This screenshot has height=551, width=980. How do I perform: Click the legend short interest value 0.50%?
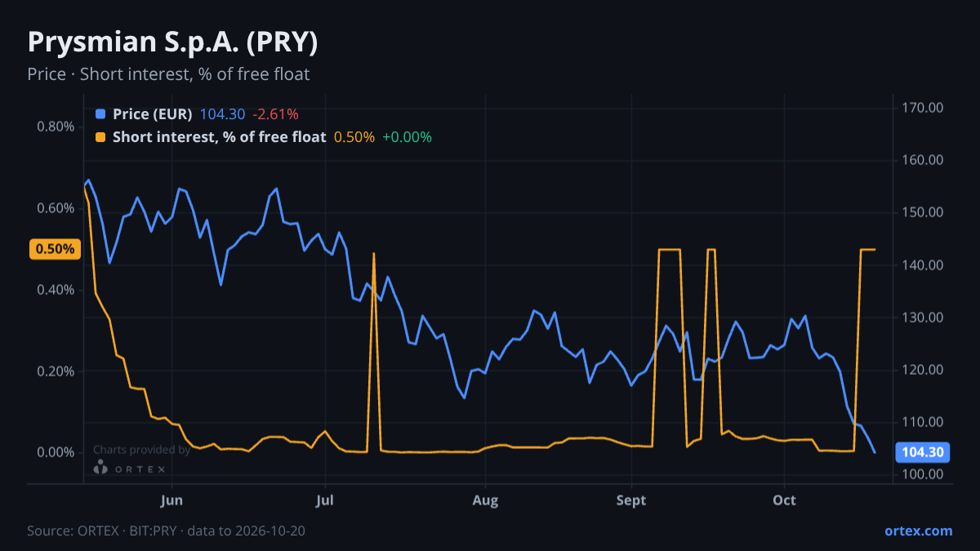pos(354,137)
